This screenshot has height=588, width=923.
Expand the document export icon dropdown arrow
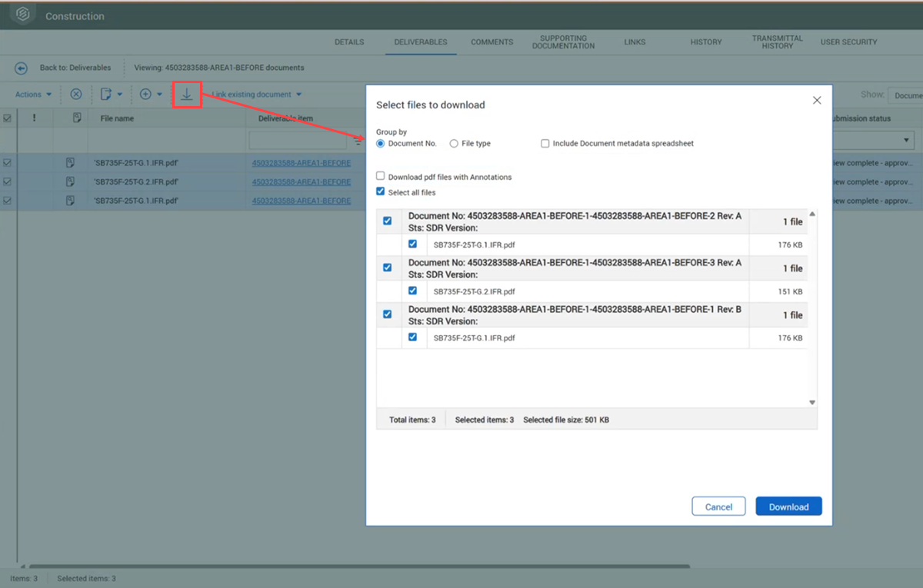coord(120,95)
